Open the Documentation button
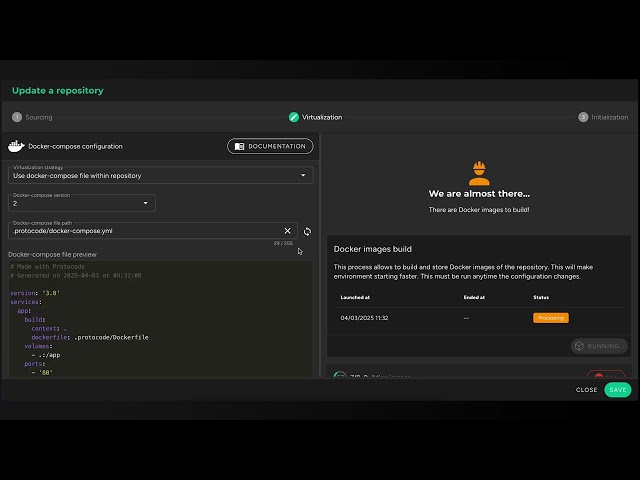This screenshot has width=640, height=480. tap(270, 146)
